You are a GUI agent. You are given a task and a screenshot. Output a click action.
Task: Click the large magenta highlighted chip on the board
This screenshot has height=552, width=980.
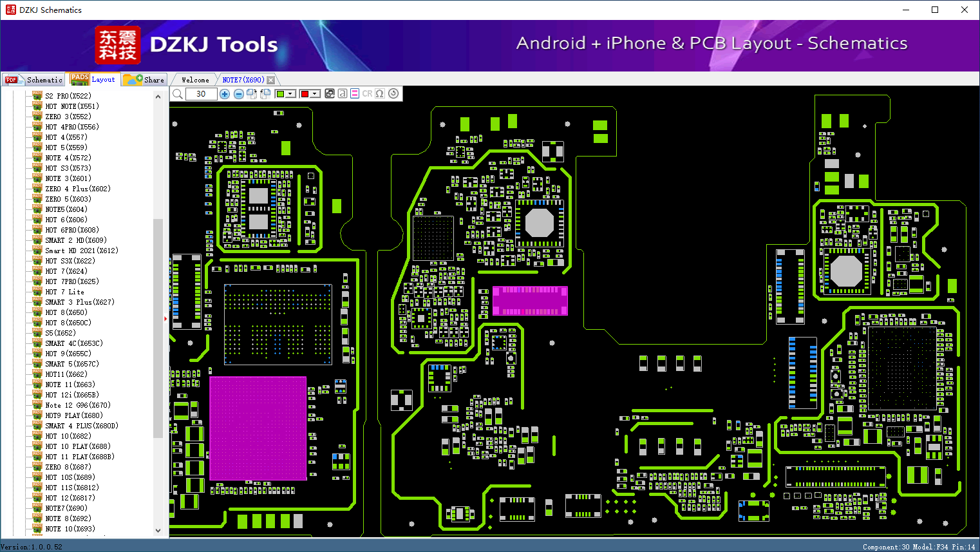pyautogui.click(x=258, y=428)
